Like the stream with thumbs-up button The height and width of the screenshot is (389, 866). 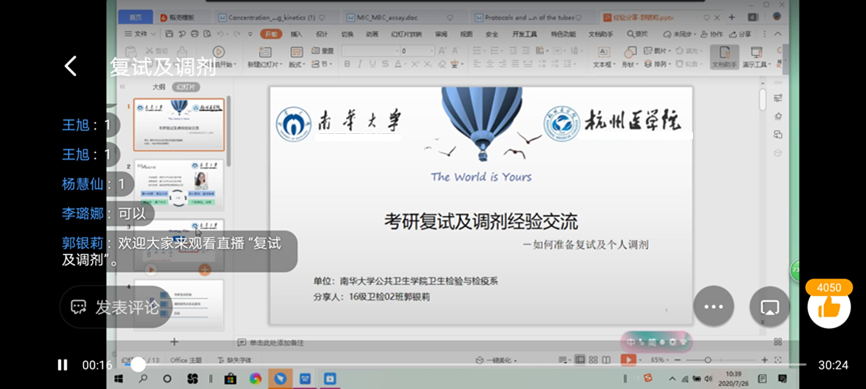(828, 307)
